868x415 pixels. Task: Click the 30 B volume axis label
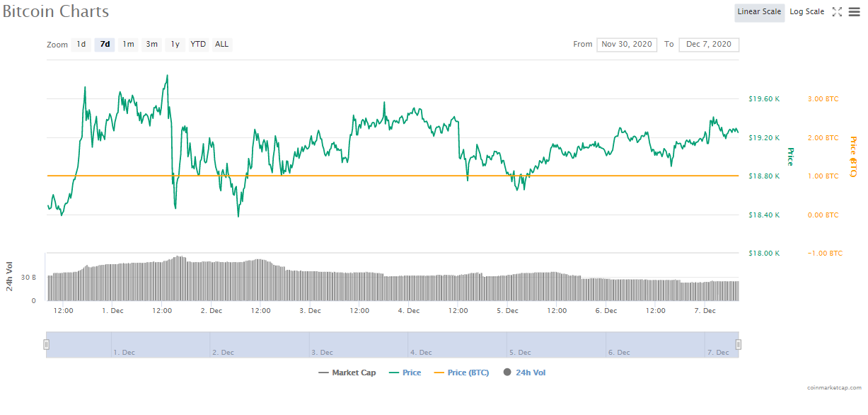29,278
